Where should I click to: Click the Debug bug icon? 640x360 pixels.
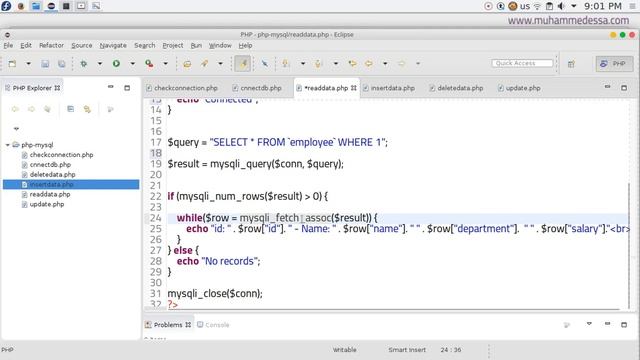pyautogui.click(x=84, y=64)
